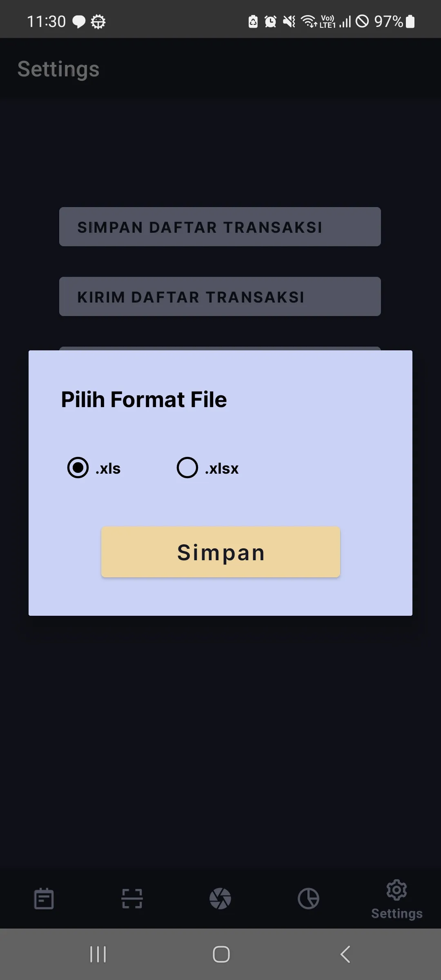
Task: Open the recent apps button
Action: (98, 954)
